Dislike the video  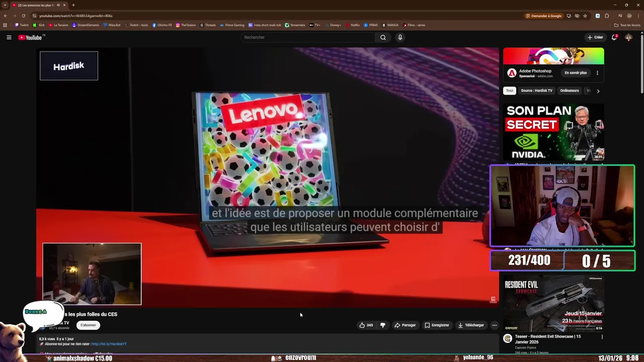[x=383, y=325]
